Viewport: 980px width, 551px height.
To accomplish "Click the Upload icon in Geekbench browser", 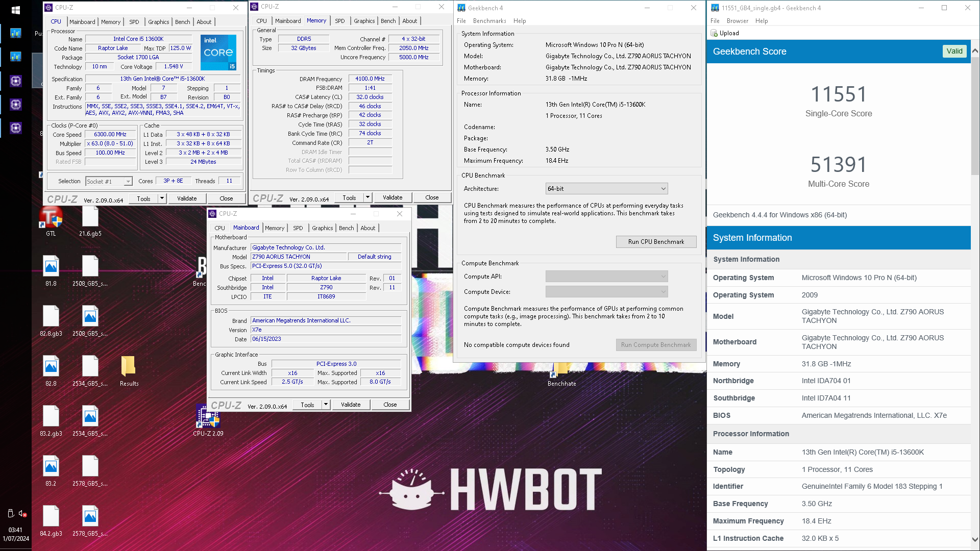I will tap(714, 33).
